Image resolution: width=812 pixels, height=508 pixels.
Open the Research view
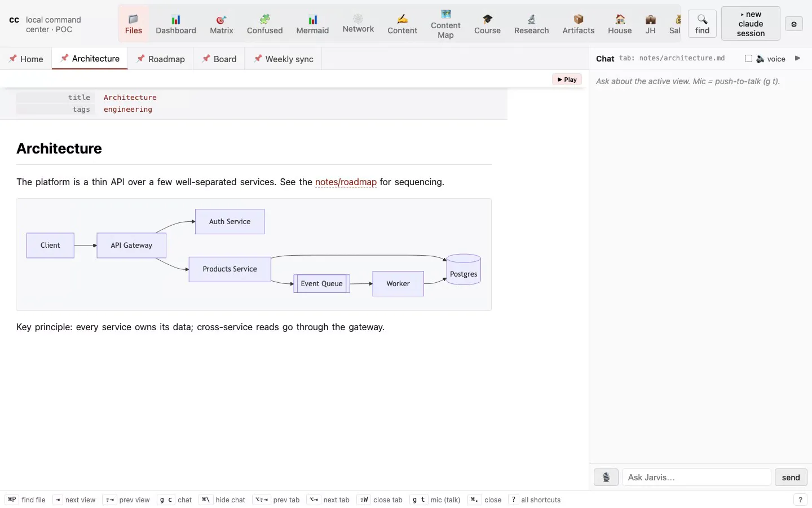point(532,24)
